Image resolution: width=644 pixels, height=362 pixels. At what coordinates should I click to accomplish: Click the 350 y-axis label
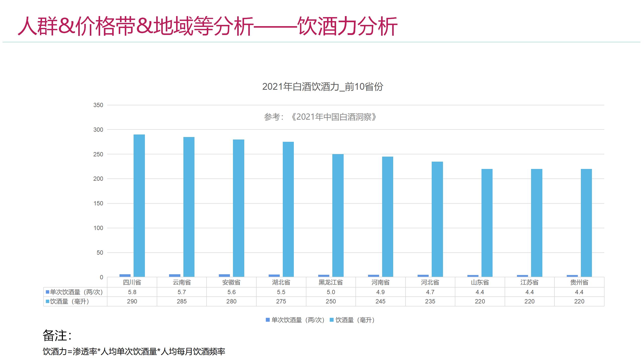tap(98, 105)
